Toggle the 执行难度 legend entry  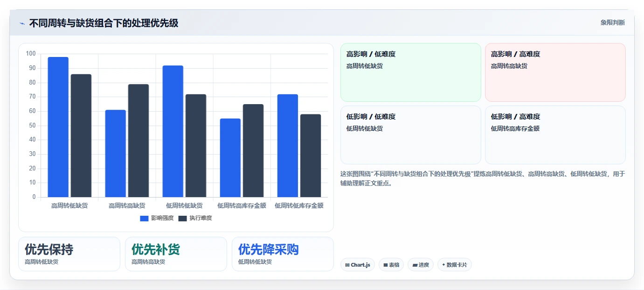pyautogui.click(x=195, y=218)
